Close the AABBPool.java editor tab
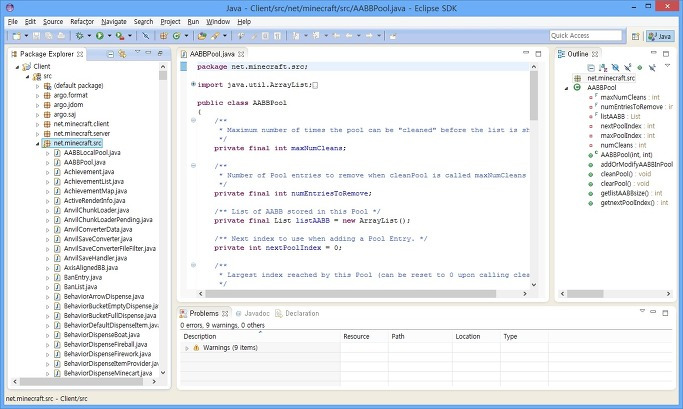This screenshot has width=683, height=409. [241, 54]
